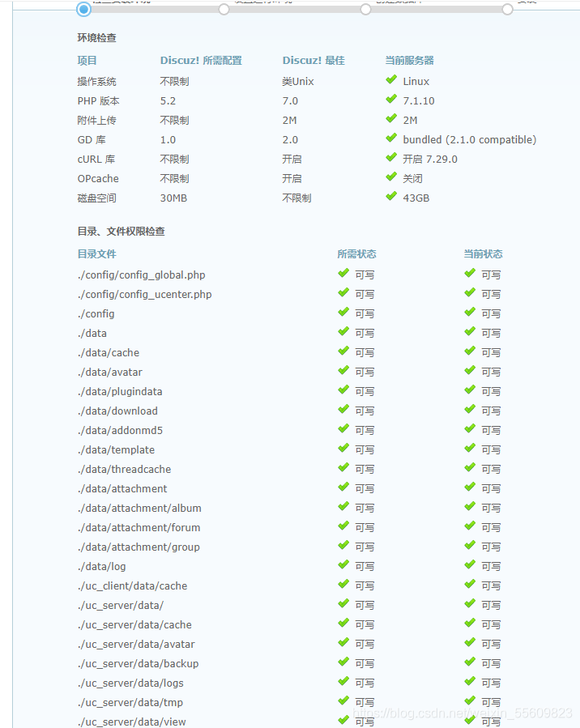Click current-status check for ./data/log
The height and width of the screenshot is (728, 580).
470,565
